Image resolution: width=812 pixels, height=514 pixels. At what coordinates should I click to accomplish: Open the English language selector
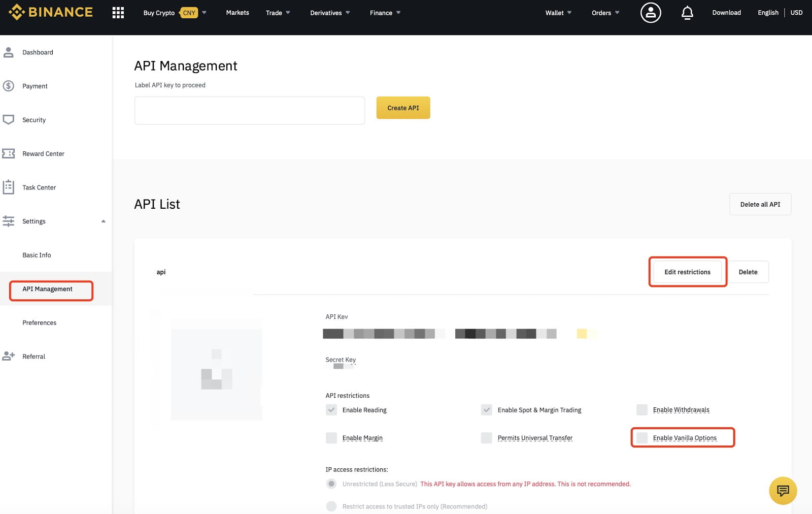(x=768, y=13)
